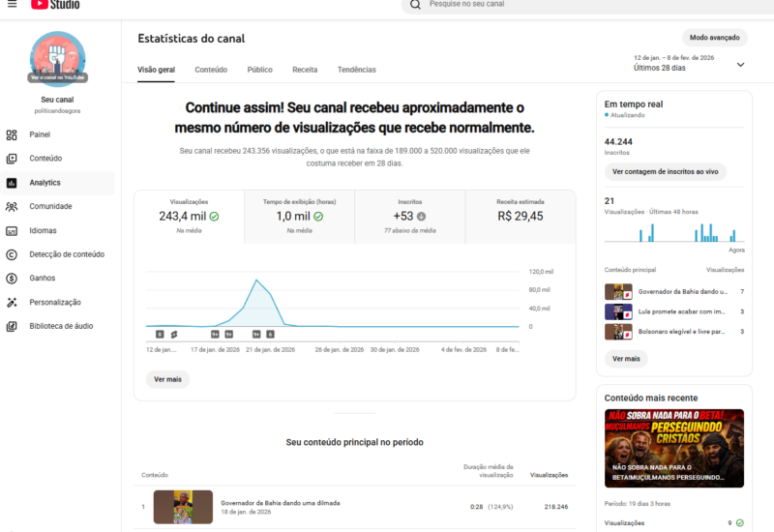Click Ver mais in Em tempo real card
Screen dimensions: 774x532
626,359
